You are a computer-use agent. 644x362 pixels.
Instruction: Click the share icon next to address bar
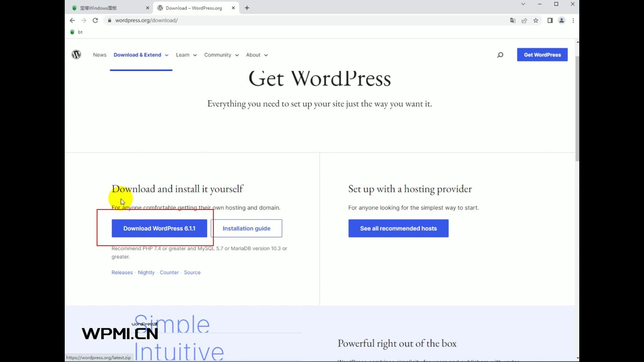524,20
